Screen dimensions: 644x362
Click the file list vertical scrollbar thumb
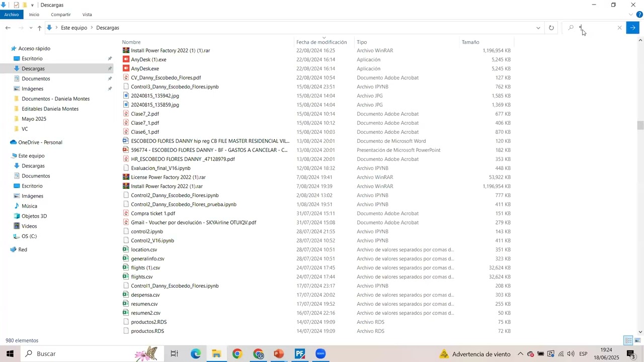coord(640,125)
